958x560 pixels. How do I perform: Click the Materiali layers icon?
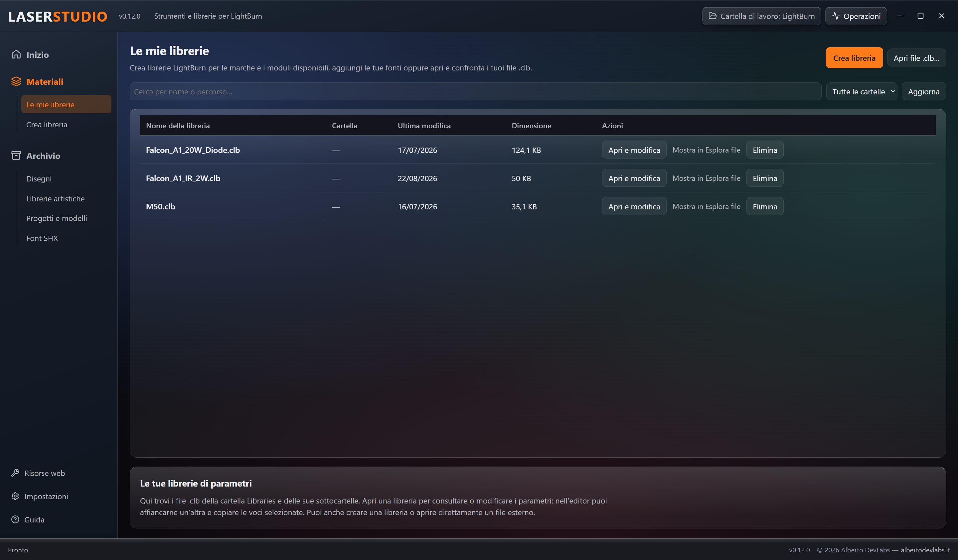point(16,81)
